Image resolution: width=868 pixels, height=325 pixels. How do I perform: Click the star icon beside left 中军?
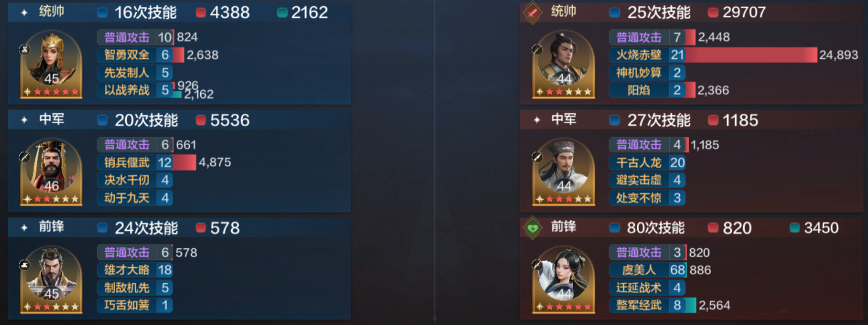[x=24, y=120]
